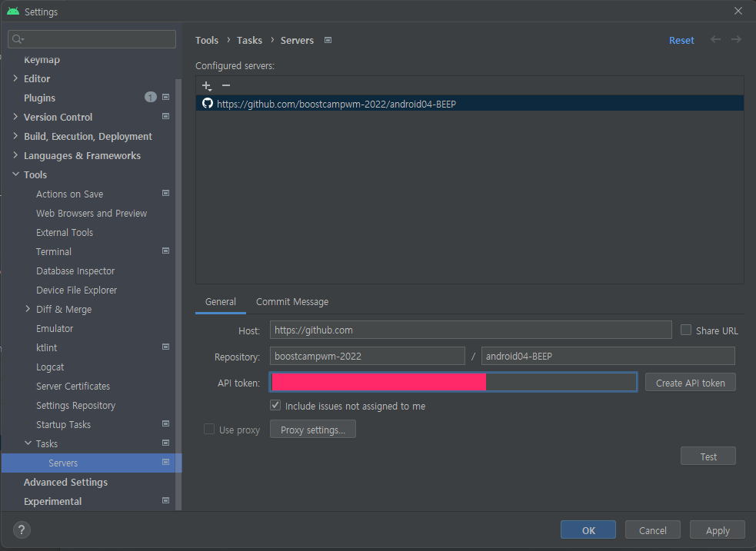Click project icon next to Version Control
This screenshot has width=756, height=551.
(166, 117)
